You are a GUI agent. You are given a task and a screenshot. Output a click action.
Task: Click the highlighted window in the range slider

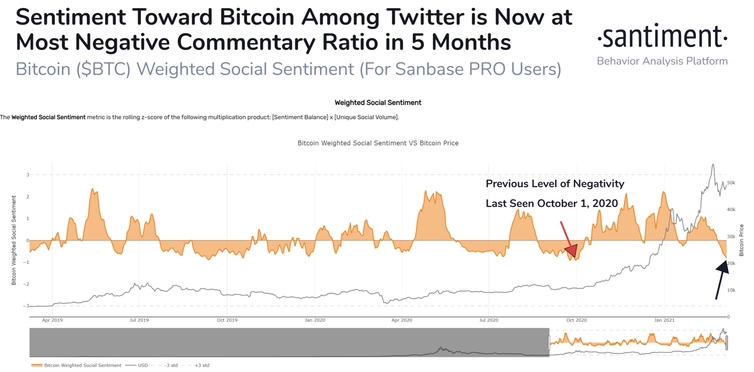coord(638,342)
